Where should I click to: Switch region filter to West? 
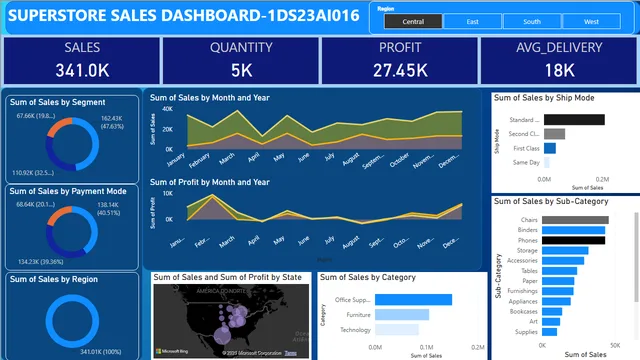pos(591,22)
